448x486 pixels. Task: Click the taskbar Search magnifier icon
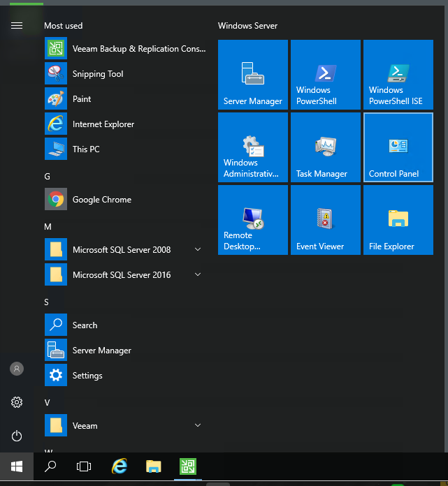coord(50,466)
